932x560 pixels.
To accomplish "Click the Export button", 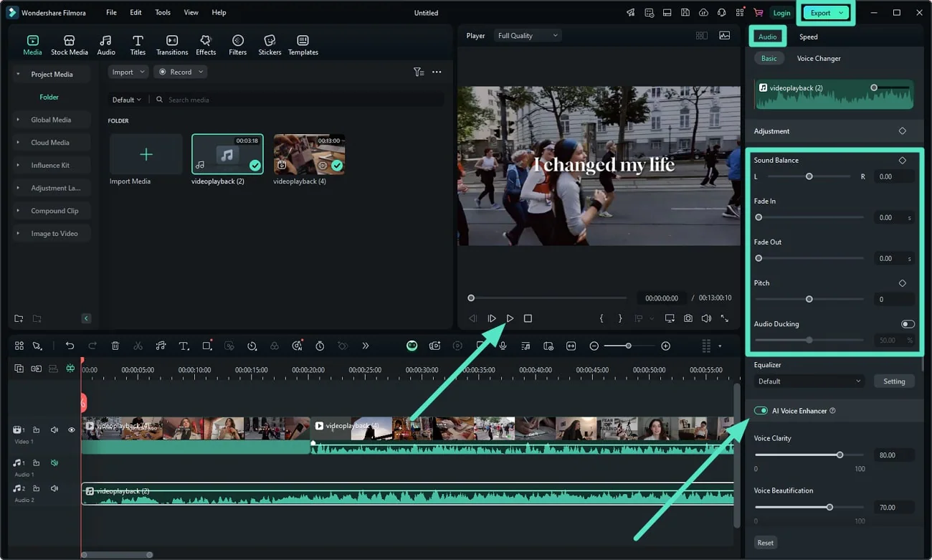I will click(821, 13).
